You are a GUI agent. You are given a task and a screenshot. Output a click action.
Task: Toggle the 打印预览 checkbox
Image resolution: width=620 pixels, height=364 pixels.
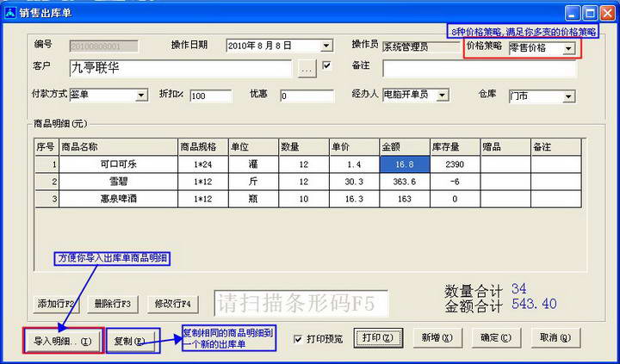[299, 340]
